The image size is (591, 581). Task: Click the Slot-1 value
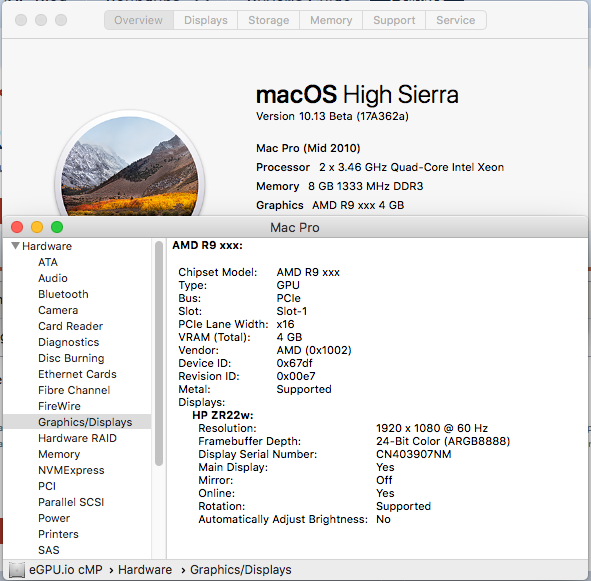(x=292, y=311)
